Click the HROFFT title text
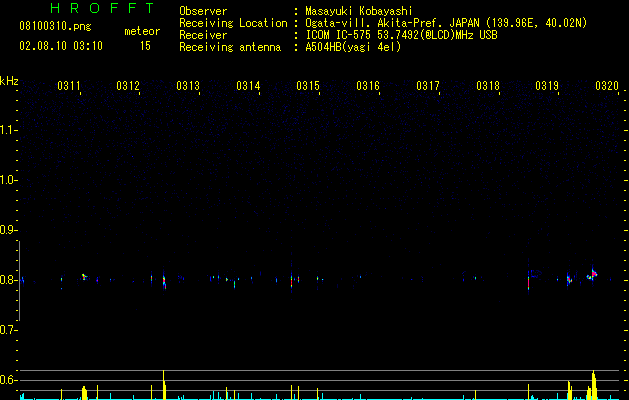Image resolution: width=629 pixels, height=400 pixels. coord(102,8)
